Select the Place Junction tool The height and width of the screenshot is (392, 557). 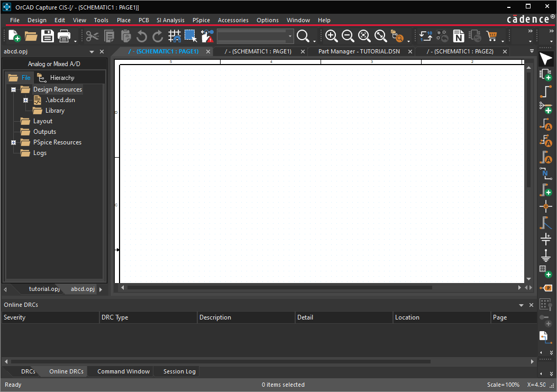tap(545, 206)
